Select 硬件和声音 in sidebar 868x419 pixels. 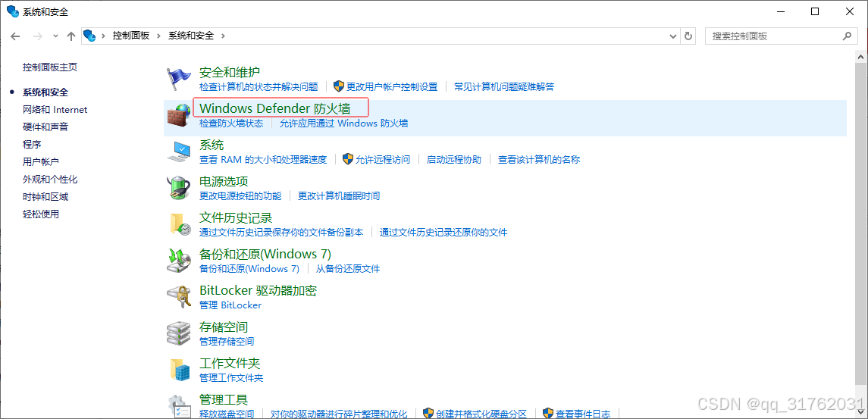pyautogui.click(x=45, y=127)
